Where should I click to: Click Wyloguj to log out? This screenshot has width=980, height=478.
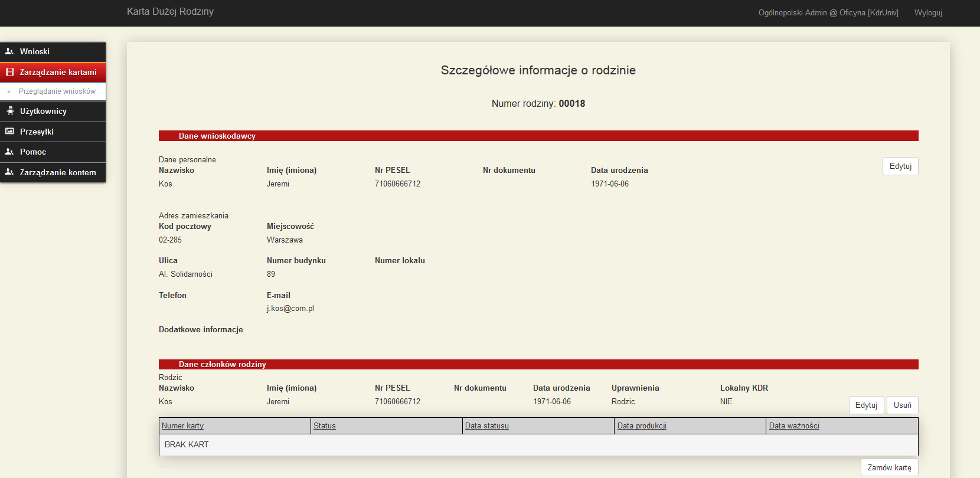coord(928,12)
